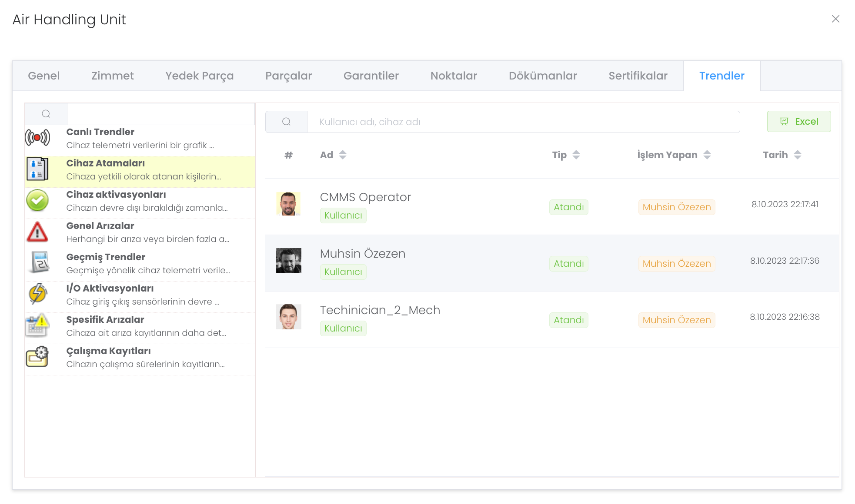
Task: Switch to the Yedek Parça tab
Action: [199, 76]
